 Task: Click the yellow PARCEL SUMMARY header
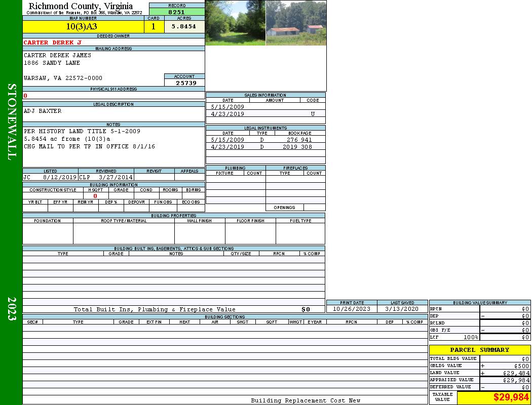(479, 350)
